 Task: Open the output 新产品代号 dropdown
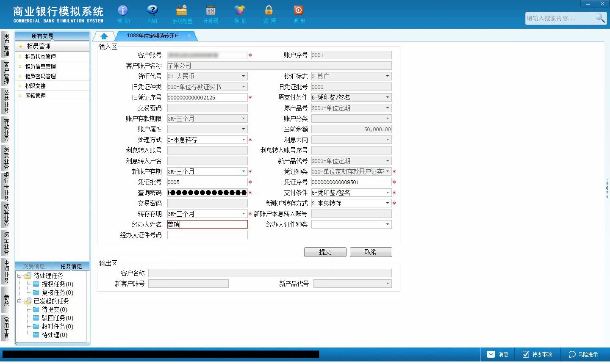point(387,284)
